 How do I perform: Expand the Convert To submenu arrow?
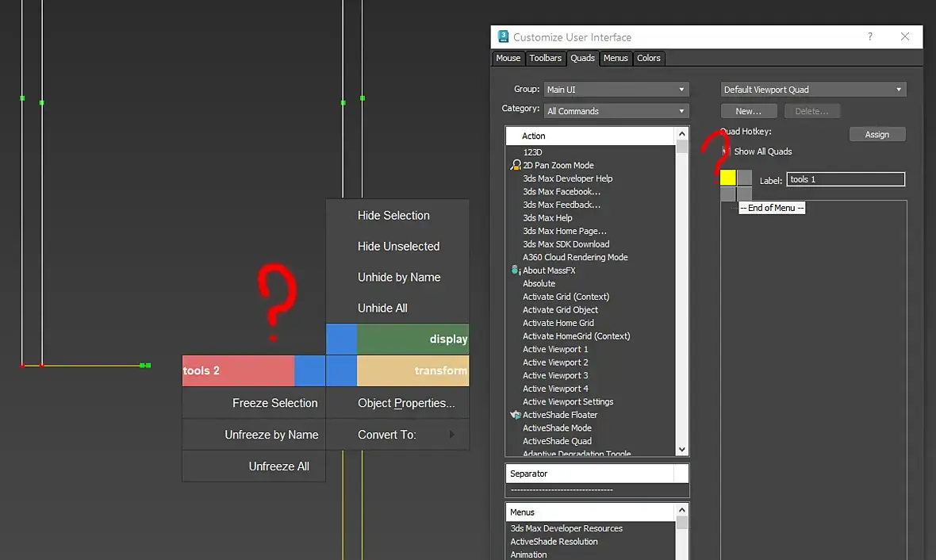point(452,435)
